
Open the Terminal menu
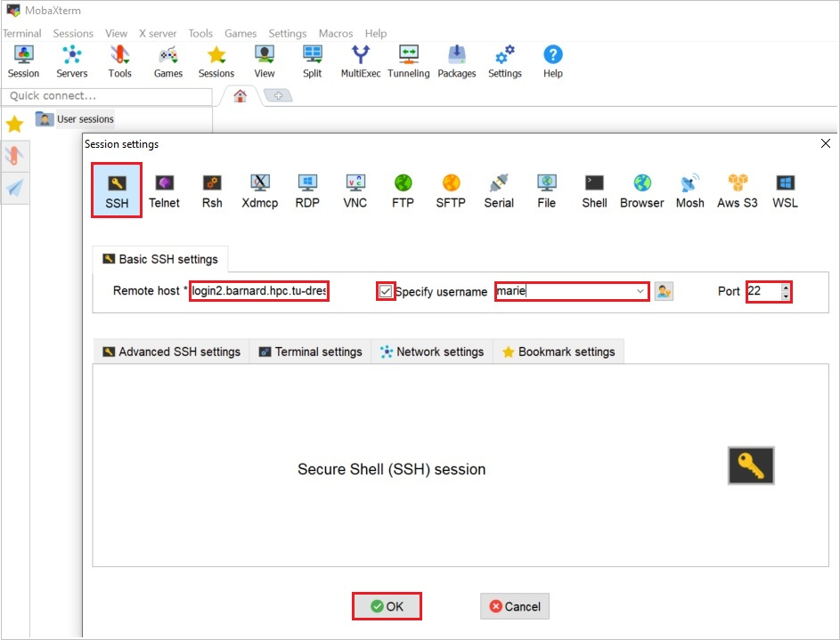[x=22, y=33]
